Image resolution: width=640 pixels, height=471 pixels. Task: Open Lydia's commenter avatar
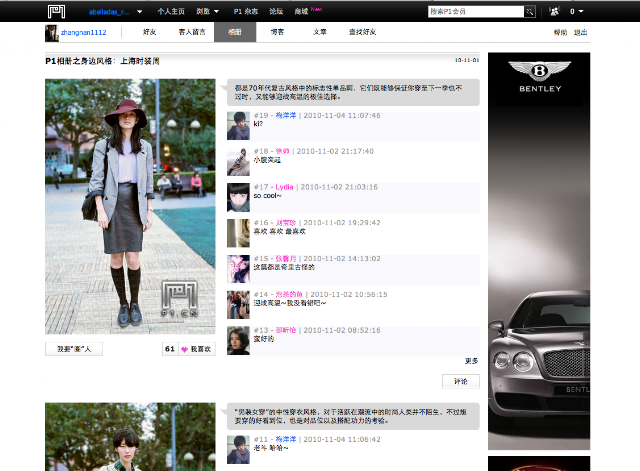coord(238,198)
